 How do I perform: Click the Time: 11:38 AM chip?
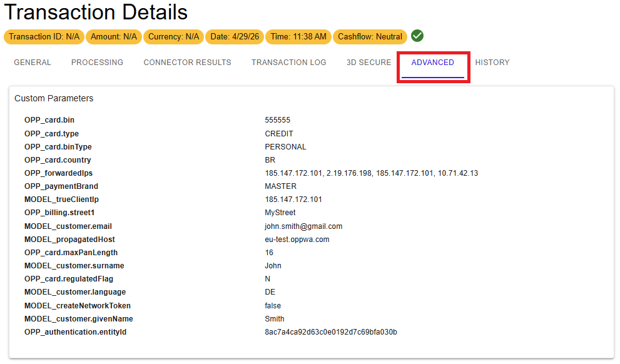[x=298, y=37]
